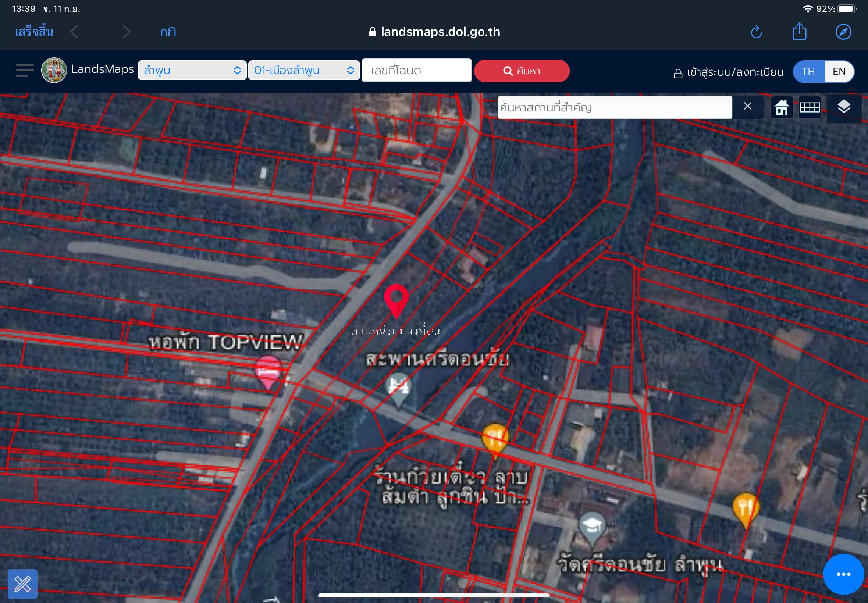Viewport: 868px width, 603px height.
Task: Expand the 01-เมืองลำพูน district dropdown
Action: pyautogui.click(x=304, y=70)
